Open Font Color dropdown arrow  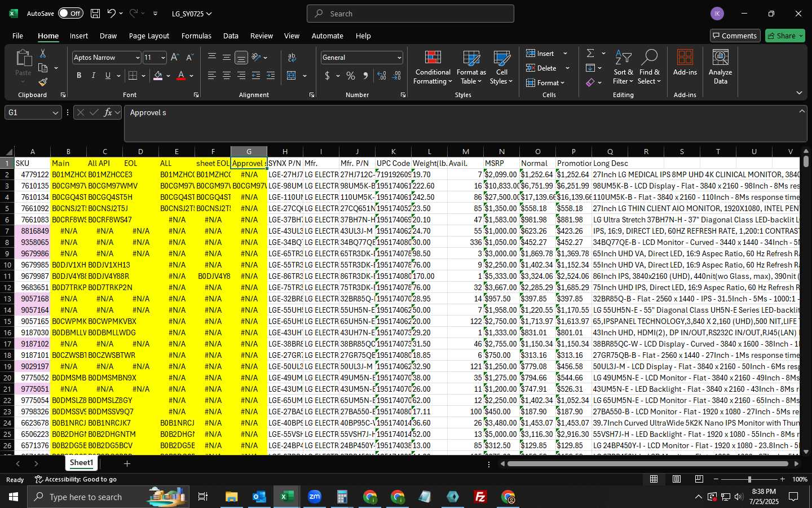[191, 76]
